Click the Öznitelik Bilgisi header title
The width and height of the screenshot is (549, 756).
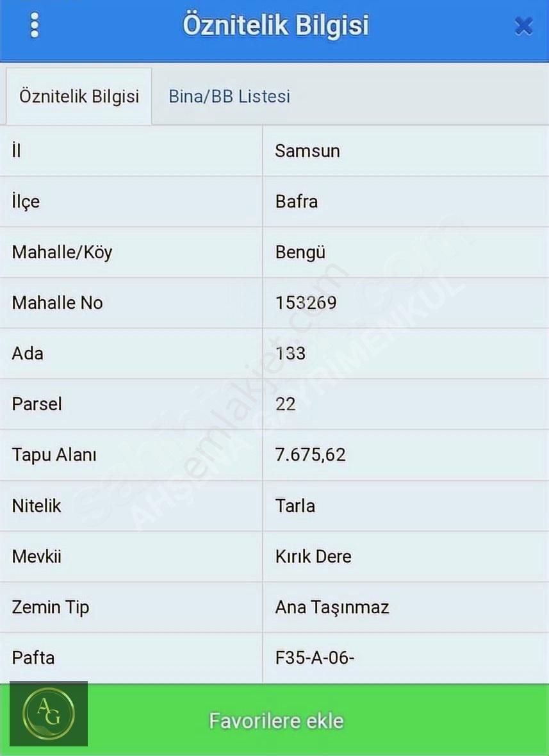(275, 25)
